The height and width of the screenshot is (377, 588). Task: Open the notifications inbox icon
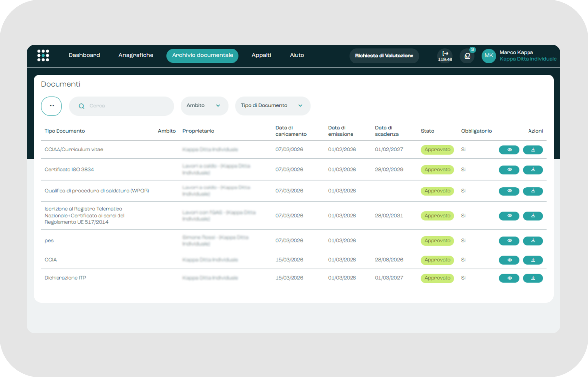click(467, 56)
